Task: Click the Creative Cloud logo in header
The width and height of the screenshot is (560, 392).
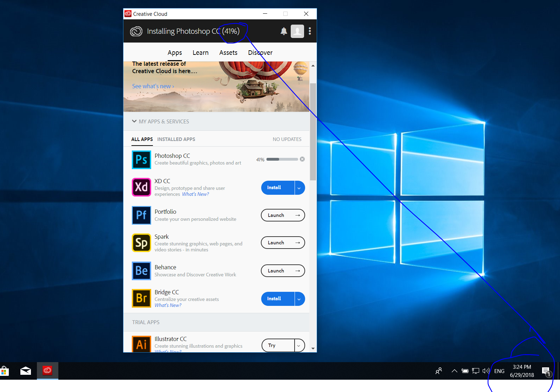Action: point(136,31)
